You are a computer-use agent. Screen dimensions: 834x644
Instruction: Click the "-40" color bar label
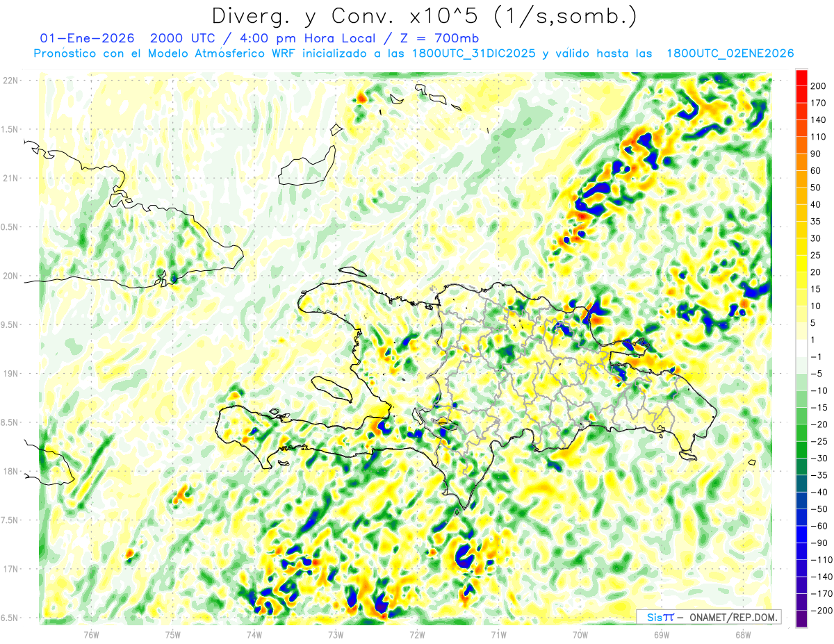tap(819, 492)
